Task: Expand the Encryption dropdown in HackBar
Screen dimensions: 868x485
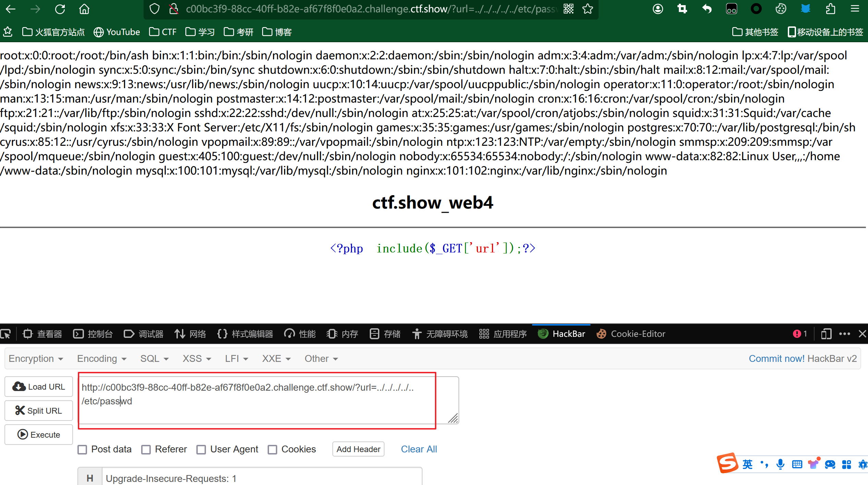Action: 36,359
